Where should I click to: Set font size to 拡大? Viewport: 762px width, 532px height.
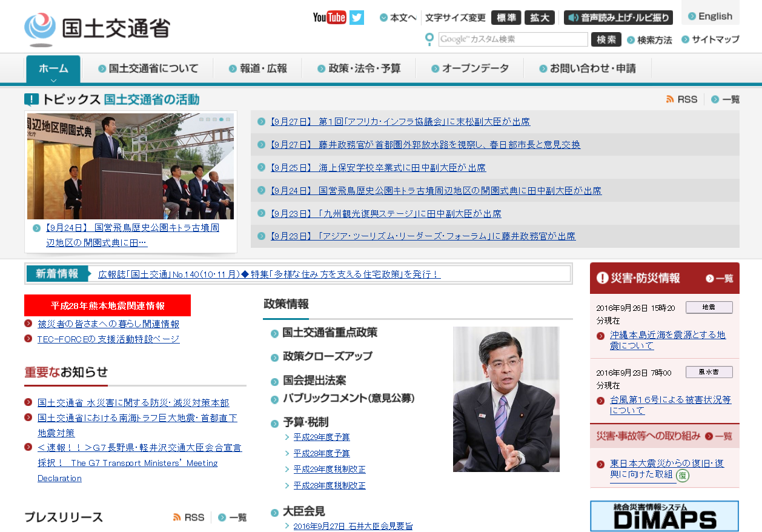(539, 18)
